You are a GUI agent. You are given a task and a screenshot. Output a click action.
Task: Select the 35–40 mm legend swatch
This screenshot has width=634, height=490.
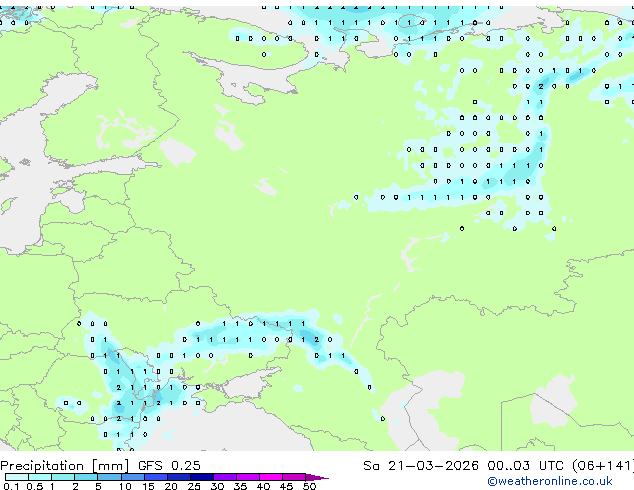click(248, 477)
